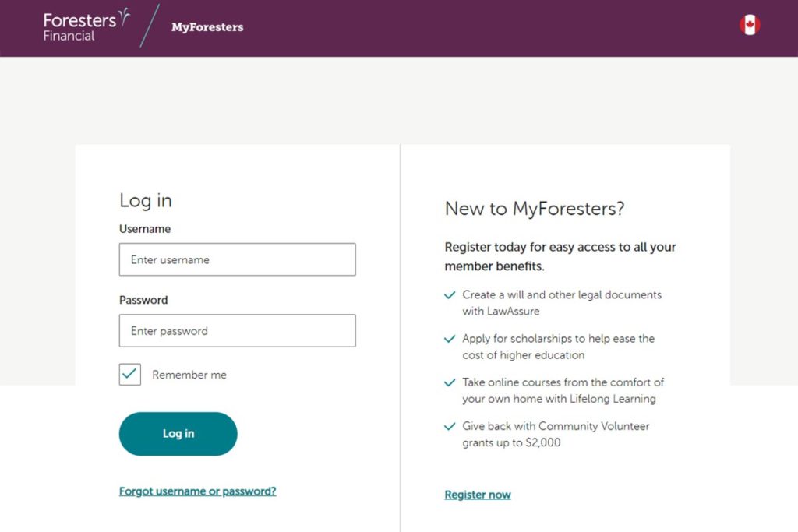Click the checkmark beside Lifelong Learning benefit
This screenshot has height=532, width=798.
pos(450,383)
